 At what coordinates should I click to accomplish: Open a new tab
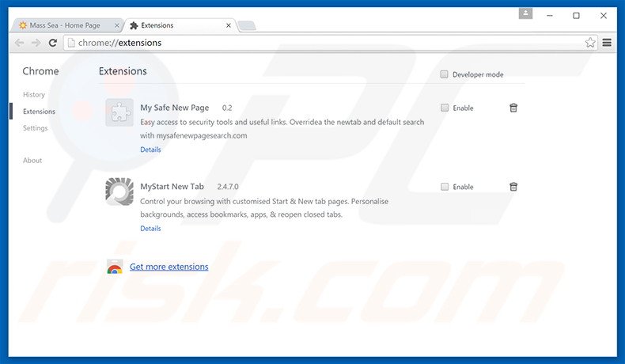[x=247, y=26]
